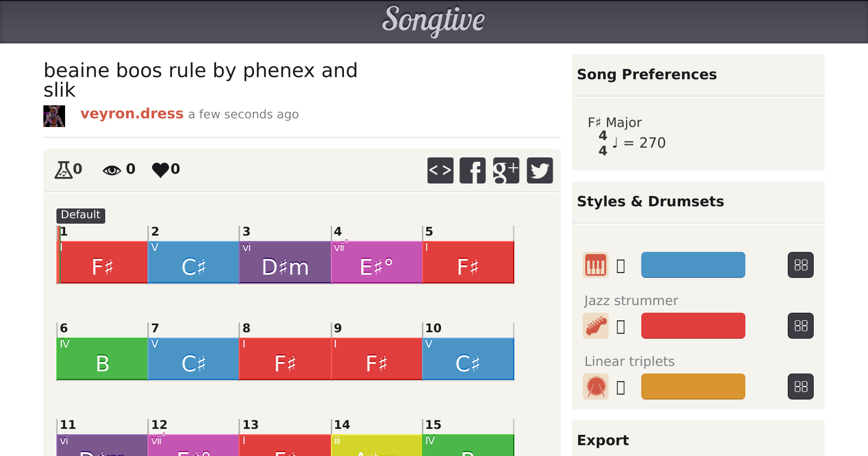Toggle the small box beside the guitar icon
868x456 pixels.
(x=621, y=327)
